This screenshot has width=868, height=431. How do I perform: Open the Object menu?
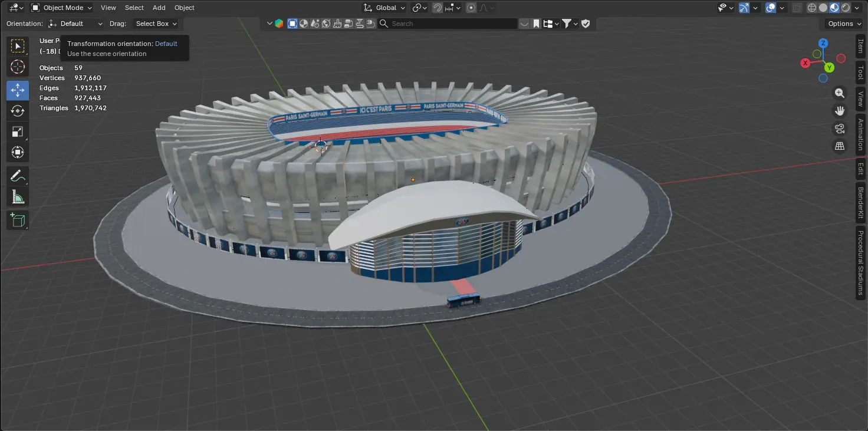[185, 8]
